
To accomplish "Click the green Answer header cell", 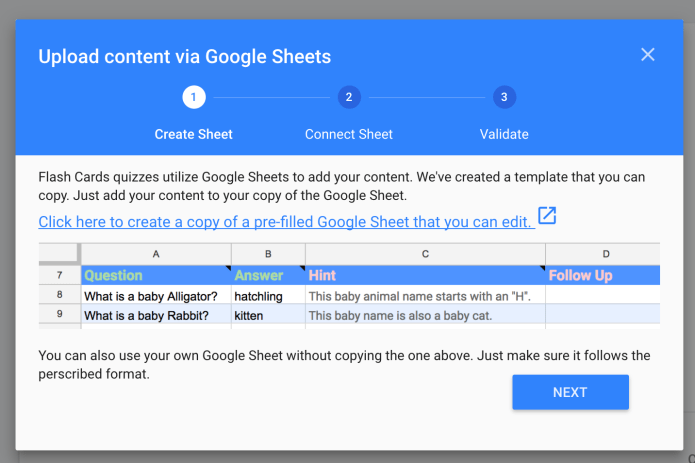I will 267,275.
